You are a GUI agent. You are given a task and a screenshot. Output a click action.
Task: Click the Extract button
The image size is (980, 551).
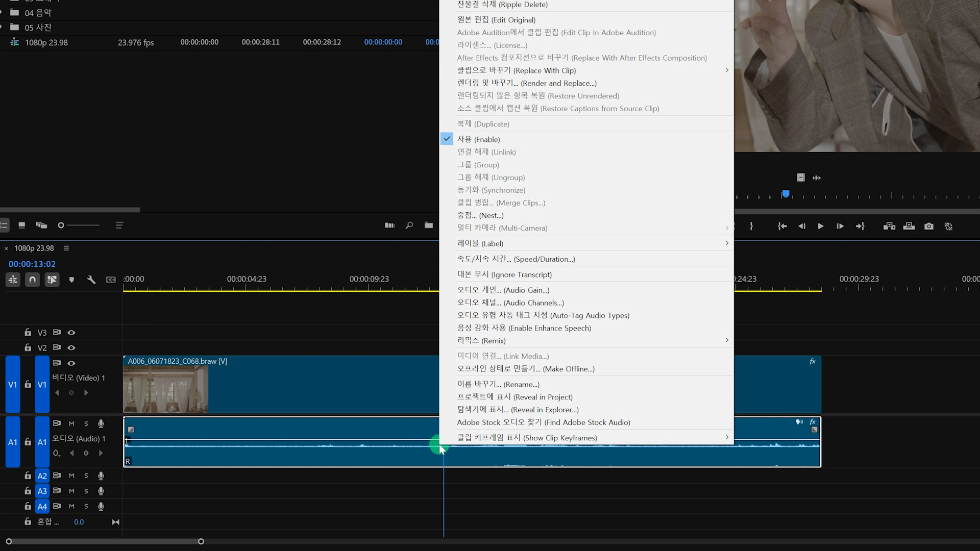tap(909, 226)
